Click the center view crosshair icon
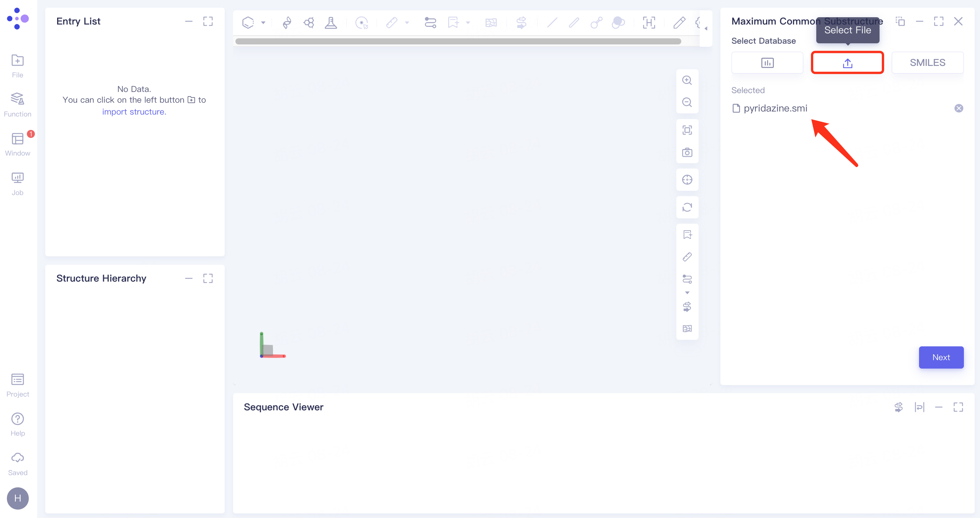 [x=687, y=180]
